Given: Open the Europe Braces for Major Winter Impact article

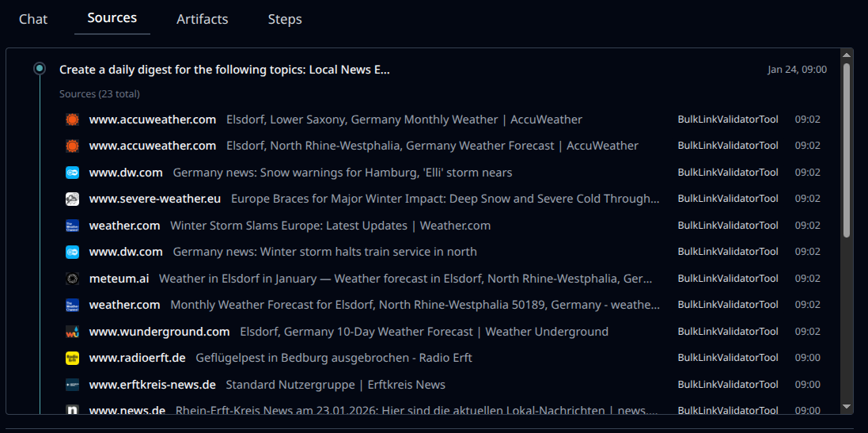Looking at the screenshot, I should coord(445,199).
